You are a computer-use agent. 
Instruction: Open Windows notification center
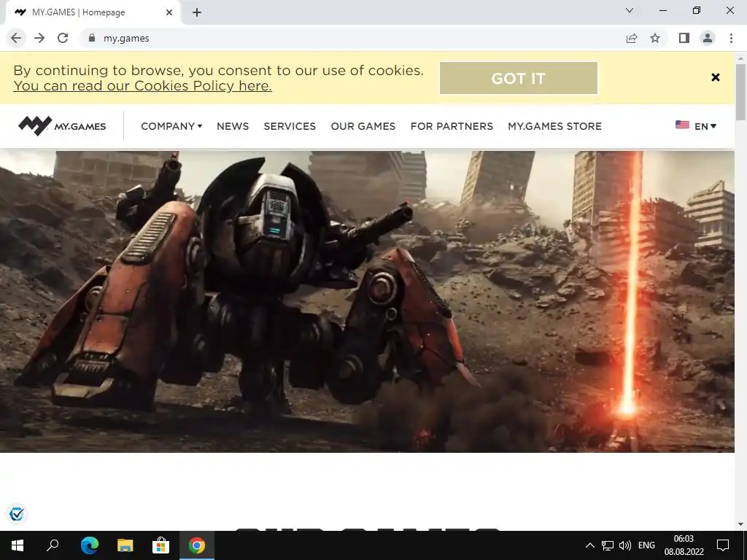[723, 545]
